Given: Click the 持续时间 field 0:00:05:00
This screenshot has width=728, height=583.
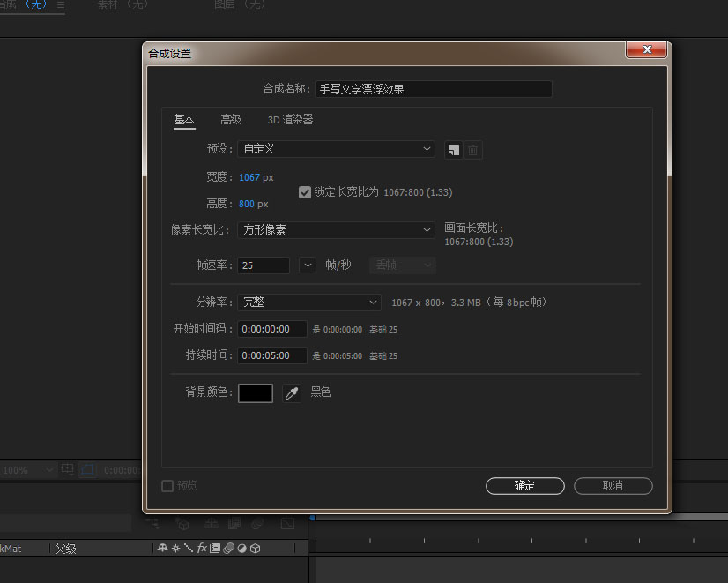Looking at the screenshot, I should coord(272,355).
